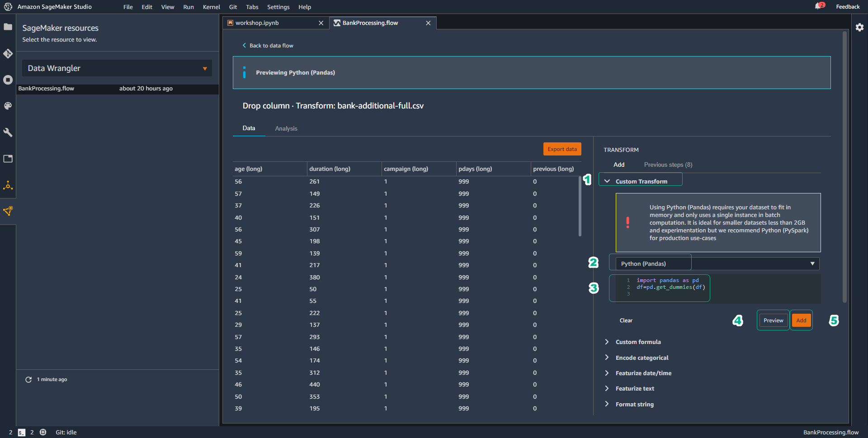Switch to Previous steps (8) tab

coord(668,165)
